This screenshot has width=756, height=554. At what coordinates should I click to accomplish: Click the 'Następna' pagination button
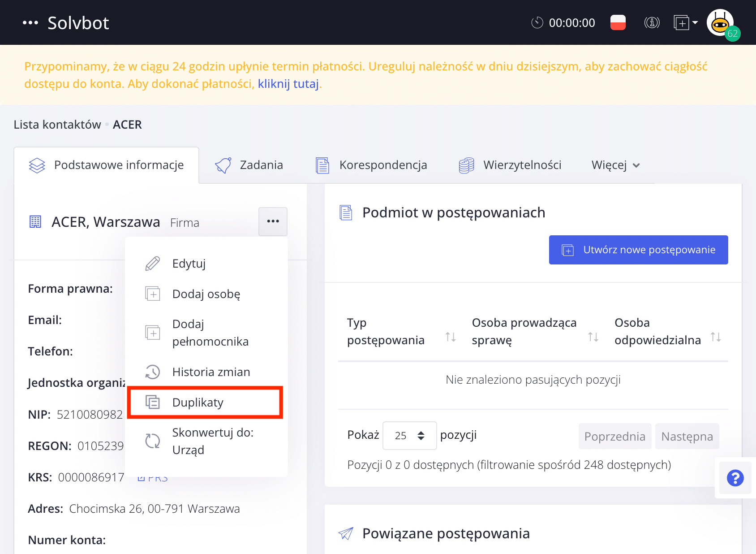click(x=687, y=436)
